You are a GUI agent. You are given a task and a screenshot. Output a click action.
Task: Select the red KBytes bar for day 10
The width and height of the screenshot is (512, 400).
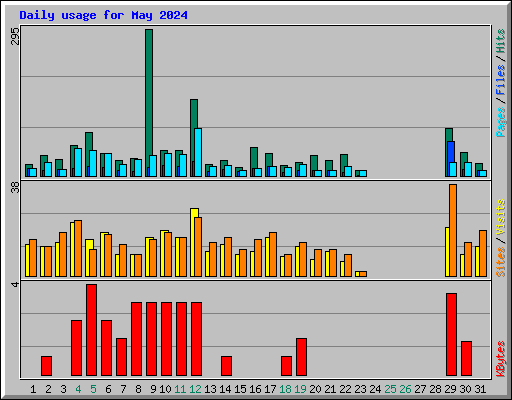[x=167, y=339]
